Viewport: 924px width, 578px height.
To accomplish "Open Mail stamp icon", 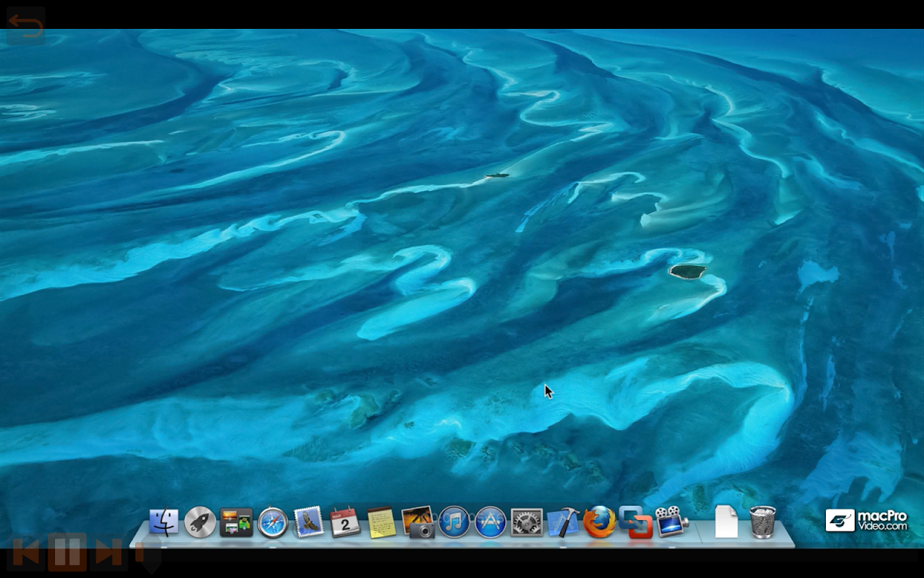I will (309, 522).
